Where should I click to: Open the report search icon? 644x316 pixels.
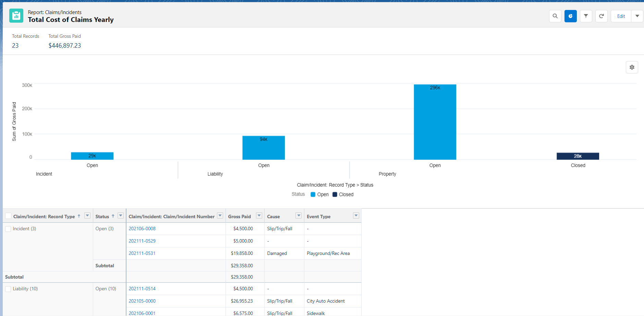(x=555, y=16)
